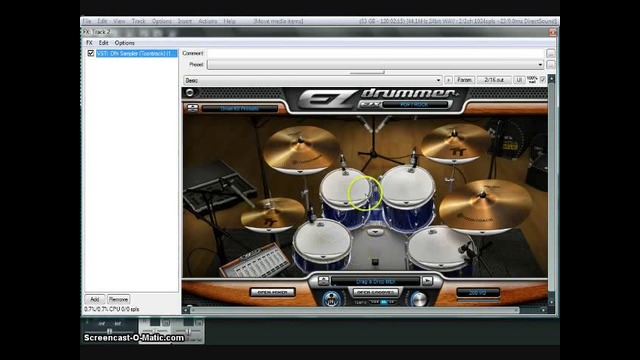Toggle the VSTi Dfh Sampler enable checkbox

point(91,53)
